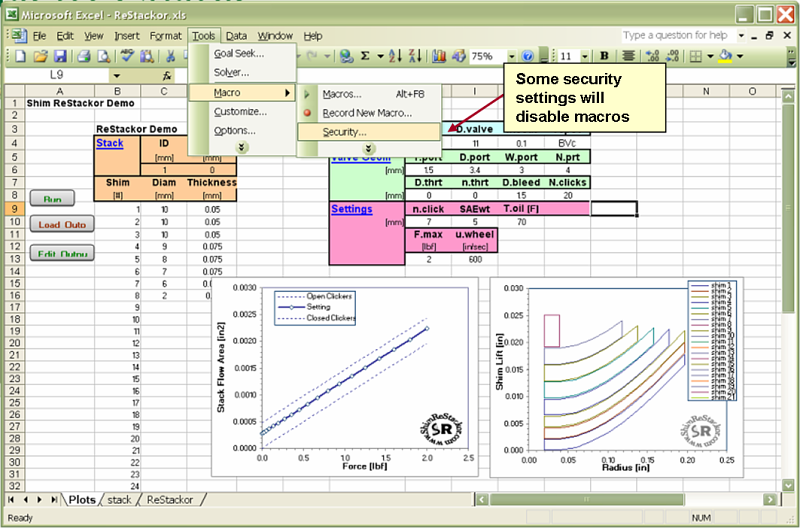This screenshot has width=800, height=528.
Task: Click the Type a question for help box
Action: (x=678, y=36)
